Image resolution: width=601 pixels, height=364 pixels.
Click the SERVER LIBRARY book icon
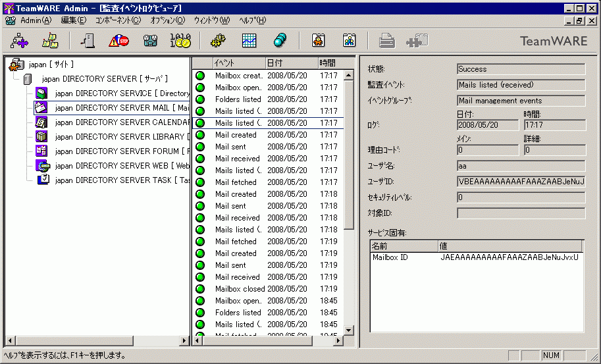(x=41, y=136)
